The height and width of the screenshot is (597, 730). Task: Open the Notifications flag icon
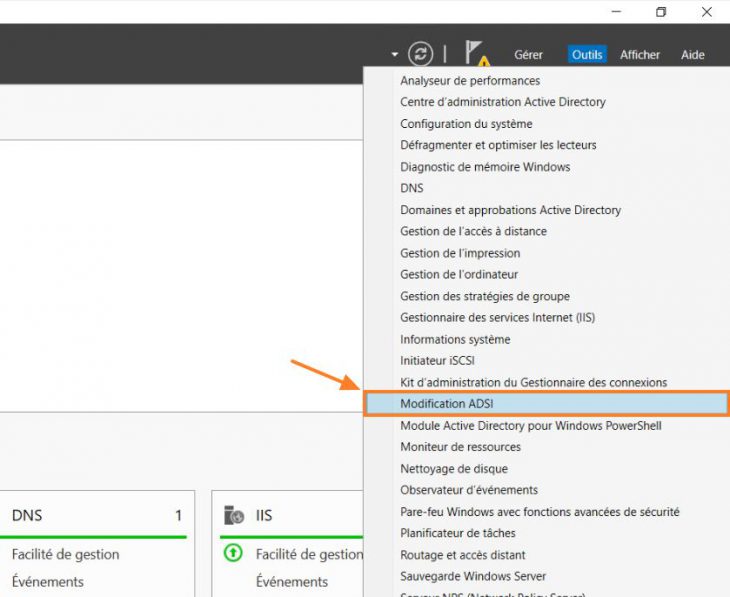coord(477,53)
